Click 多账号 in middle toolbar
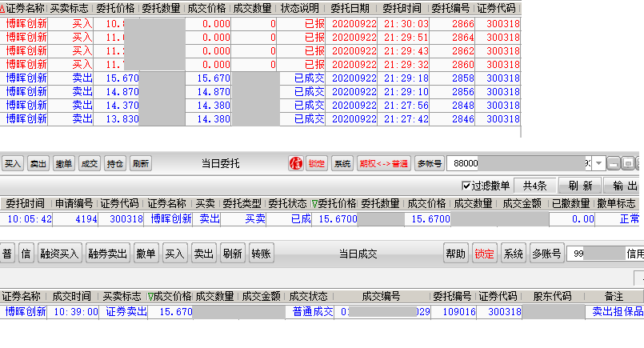644x348 pixels. [x=430, y=163]
